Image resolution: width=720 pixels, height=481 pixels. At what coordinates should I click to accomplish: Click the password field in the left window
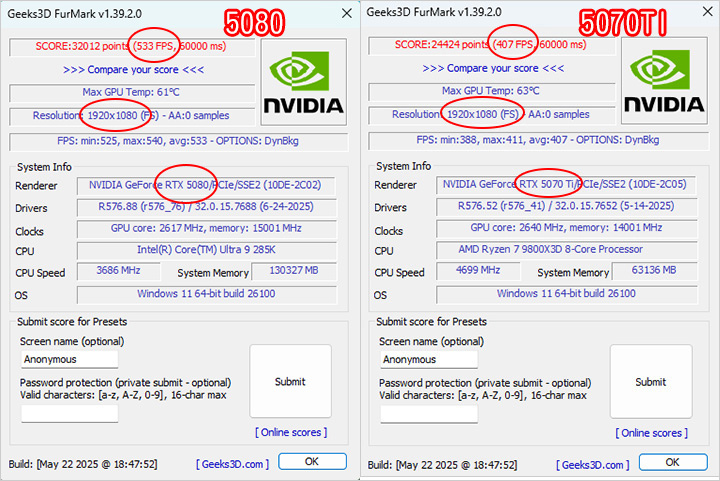point(69,414)
